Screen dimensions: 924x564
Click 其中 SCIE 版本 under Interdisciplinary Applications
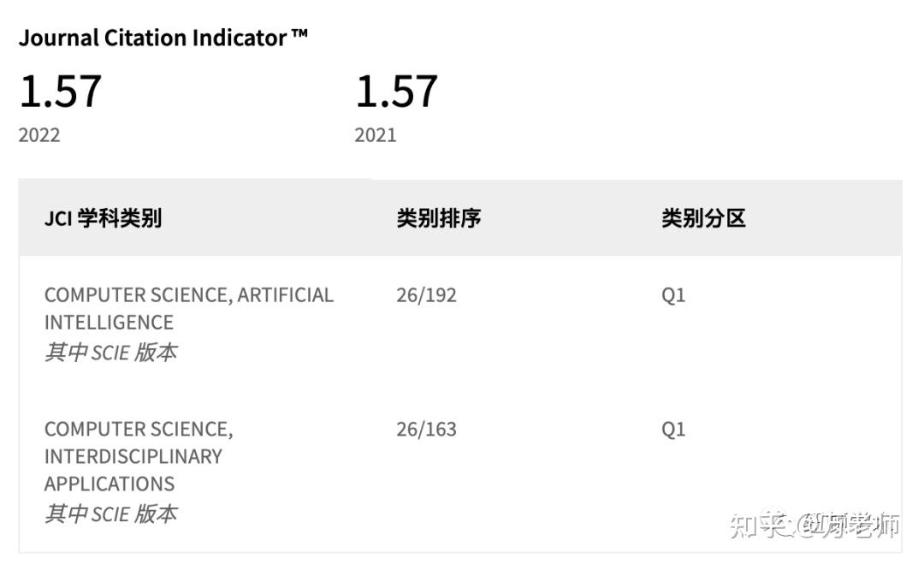110,514
